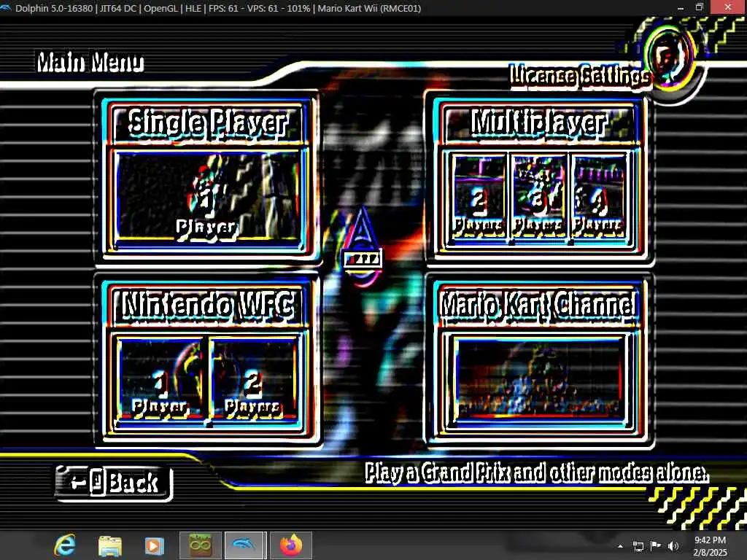Viewport: 747px width, 560px height.
Task: Switch to the green infinity-goggles app on the taskbar
Action: pos(200,545)
